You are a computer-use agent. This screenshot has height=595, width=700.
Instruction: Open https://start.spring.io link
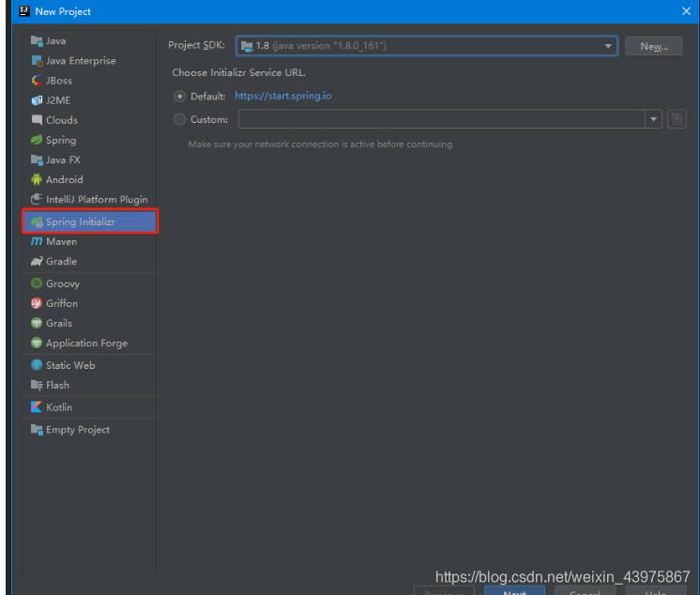tap(283, 96)
